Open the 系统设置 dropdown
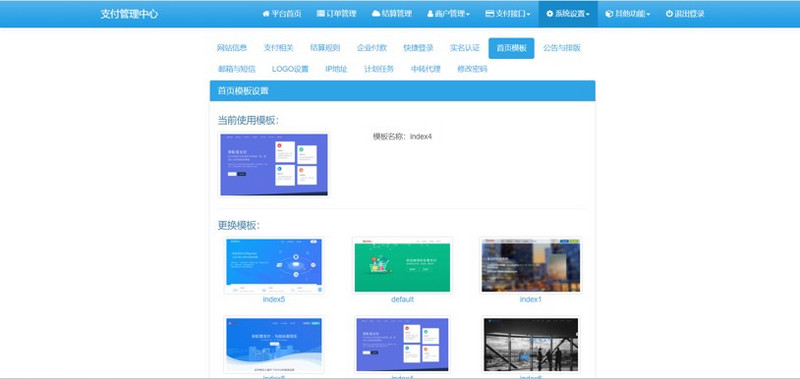This screenshot has width=800, height=379. pyautogui.click(x=568, y=14)
